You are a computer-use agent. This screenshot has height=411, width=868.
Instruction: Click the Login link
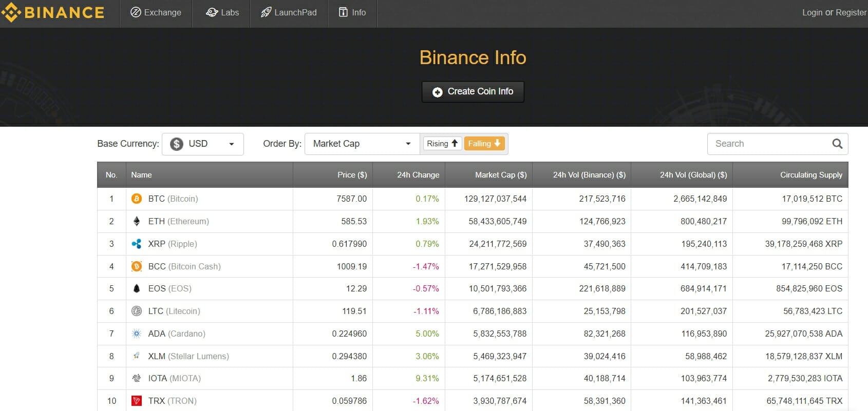click(812, 12)
